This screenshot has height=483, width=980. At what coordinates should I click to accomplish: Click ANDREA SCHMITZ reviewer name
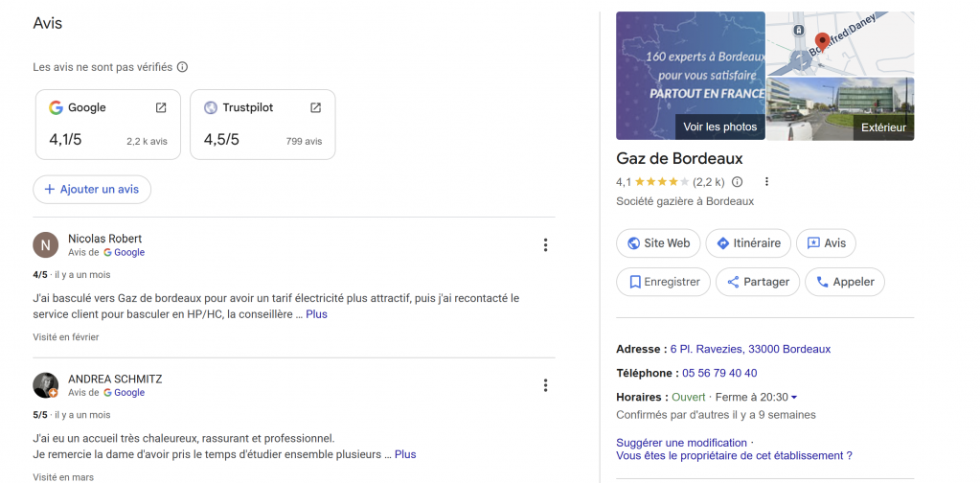[115, 379]
